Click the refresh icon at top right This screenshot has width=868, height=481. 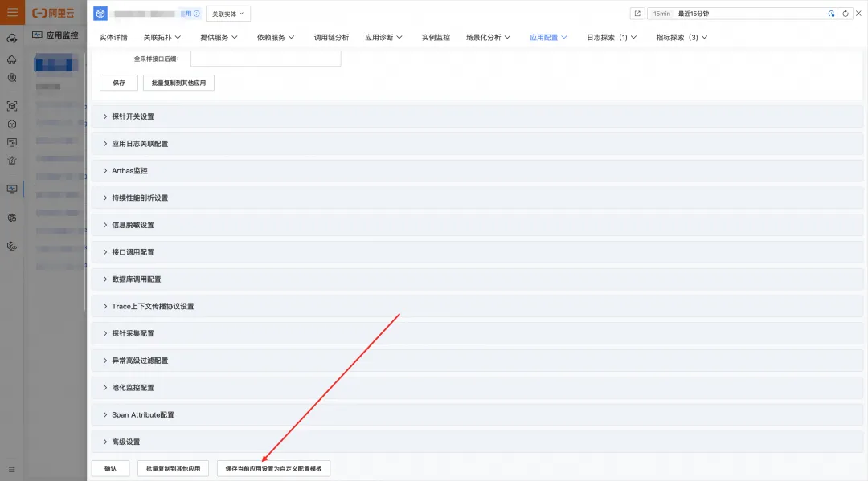tap(845, 14)
